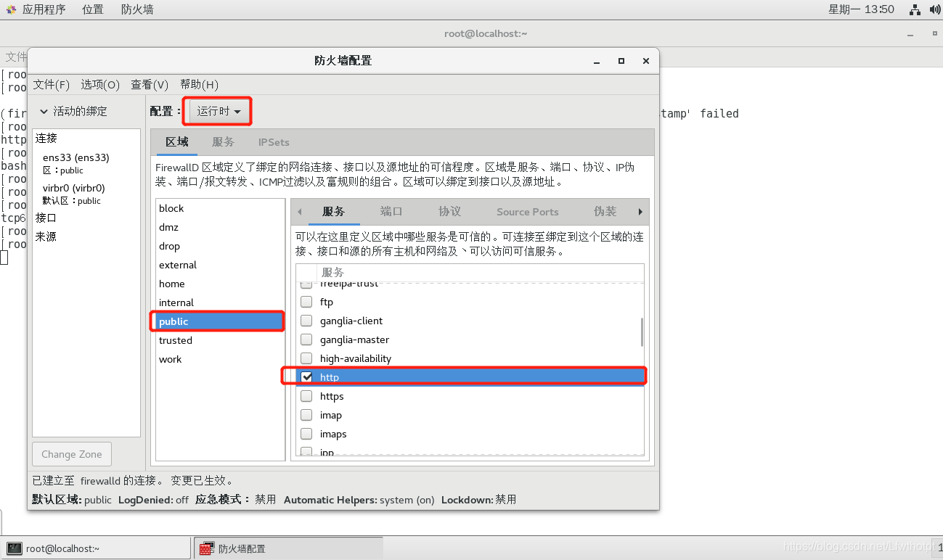The width and height of the screenshot is (943, 560).
Task: Click the network status icon in system tray
Action: click(915, 9)
